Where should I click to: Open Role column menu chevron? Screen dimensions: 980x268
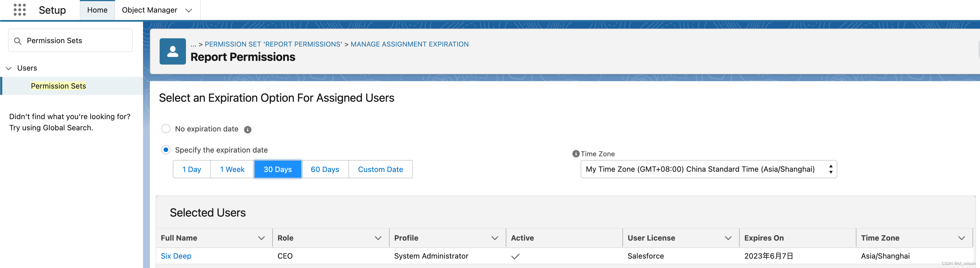click(378, 238)
